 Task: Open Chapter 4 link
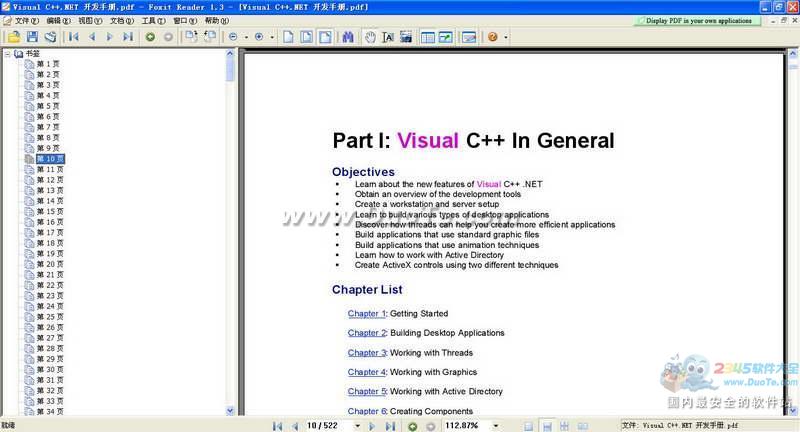(x=367, y=372)
